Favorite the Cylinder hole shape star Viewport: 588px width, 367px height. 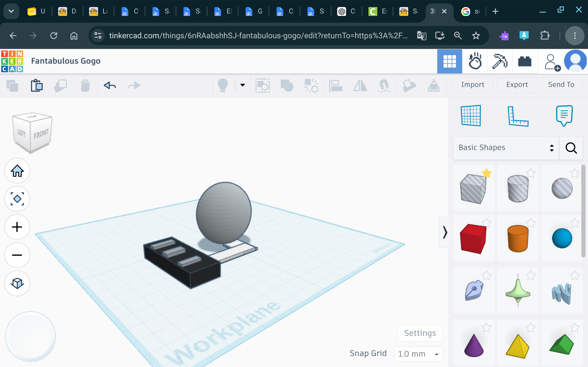point(531,173)
